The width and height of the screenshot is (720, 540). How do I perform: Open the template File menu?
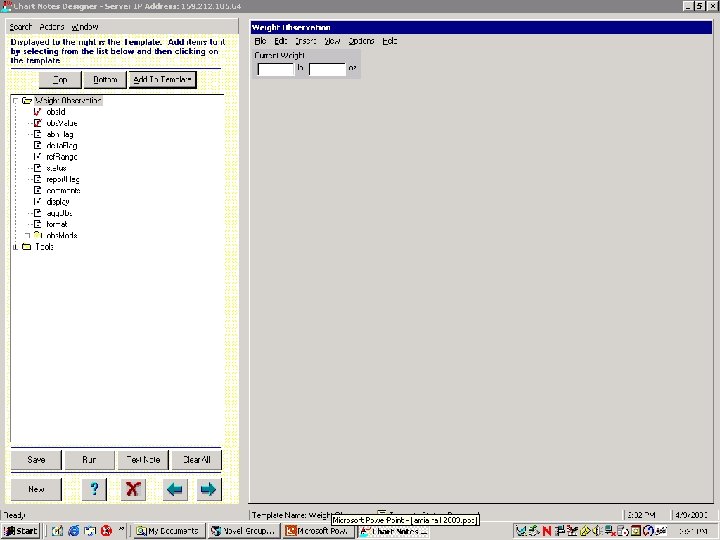coord(260,41)
